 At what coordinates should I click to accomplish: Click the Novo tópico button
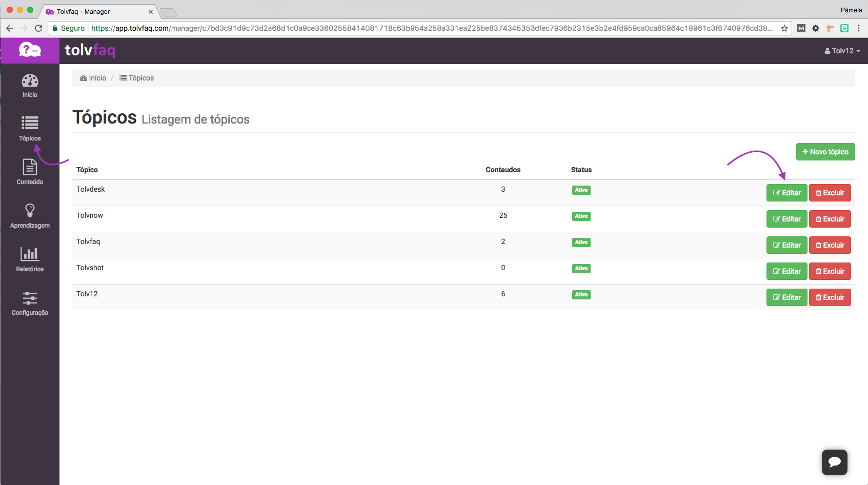pyautogui.click(x=825, y=152)
